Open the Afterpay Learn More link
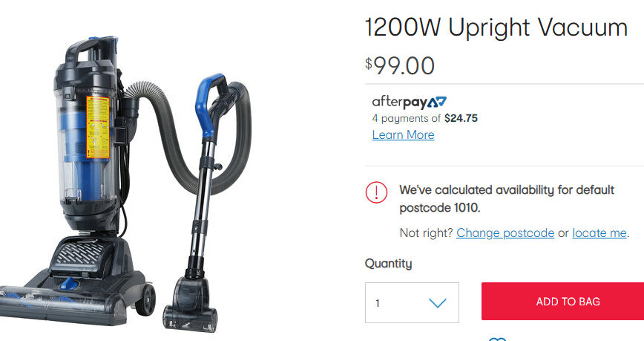 [403, 135]
